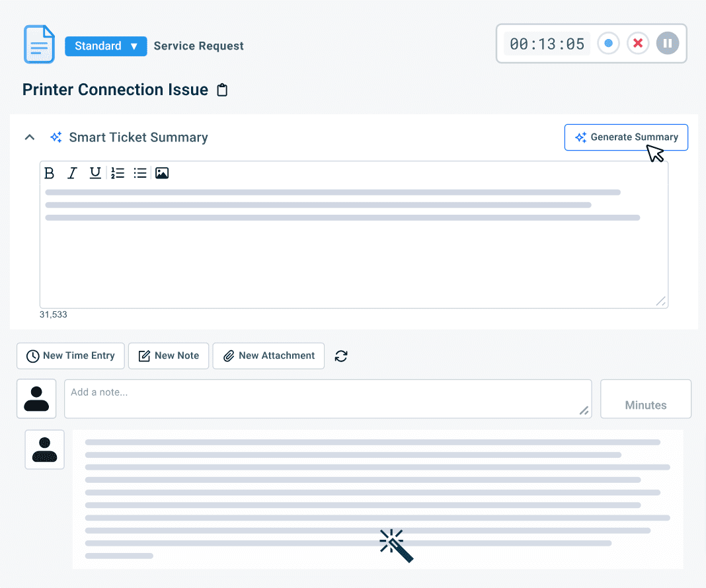Click the Service Request label
Screen dimensions: 706x588
pos(198,46)
